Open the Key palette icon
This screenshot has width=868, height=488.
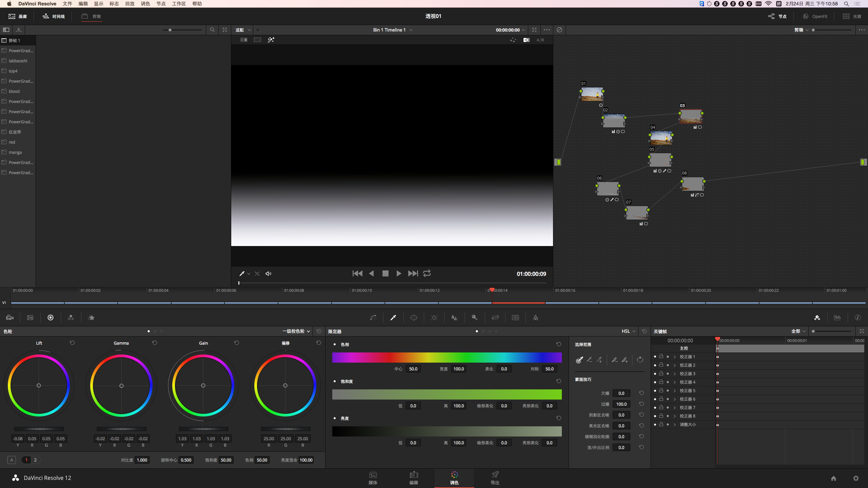pos(475,318)
